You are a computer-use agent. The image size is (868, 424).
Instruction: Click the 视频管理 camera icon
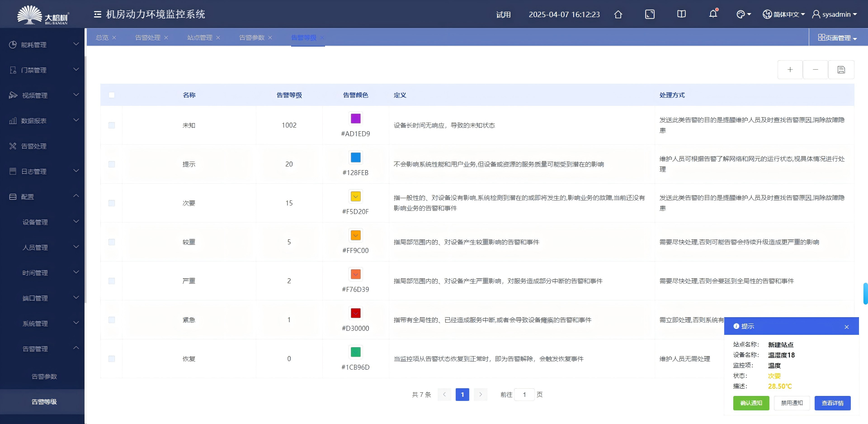[13, 95]
